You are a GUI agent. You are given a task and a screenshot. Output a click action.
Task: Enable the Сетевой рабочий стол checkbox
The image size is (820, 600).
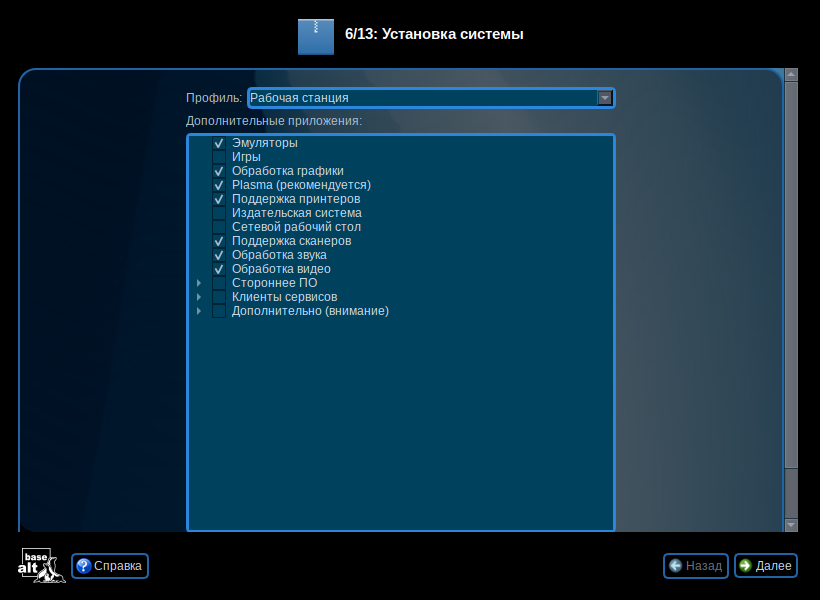pos(219,227)
